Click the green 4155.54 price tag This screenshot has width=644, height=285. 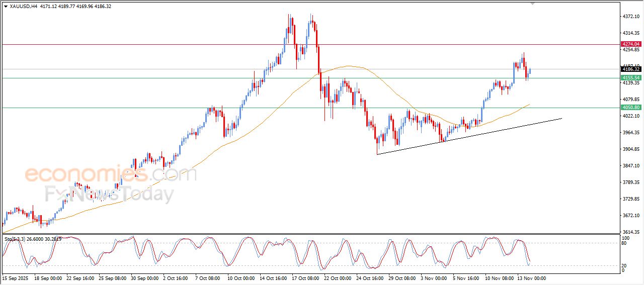631,78
